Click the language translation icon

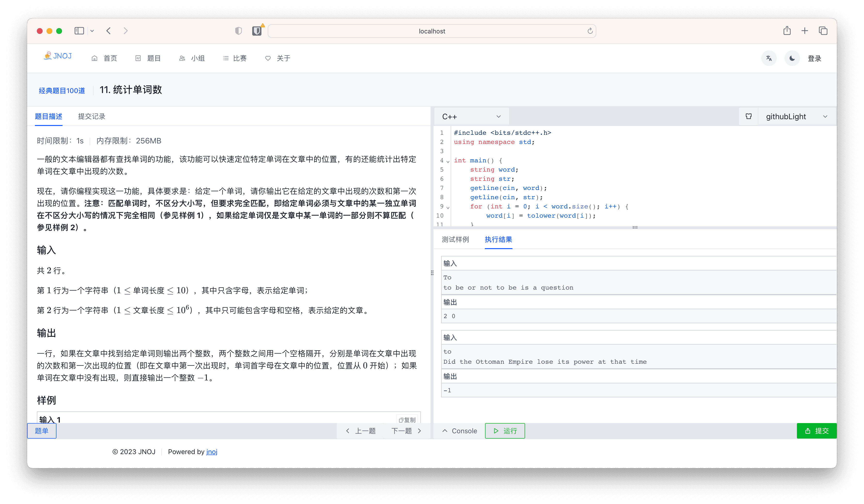[x=769, y=58]
